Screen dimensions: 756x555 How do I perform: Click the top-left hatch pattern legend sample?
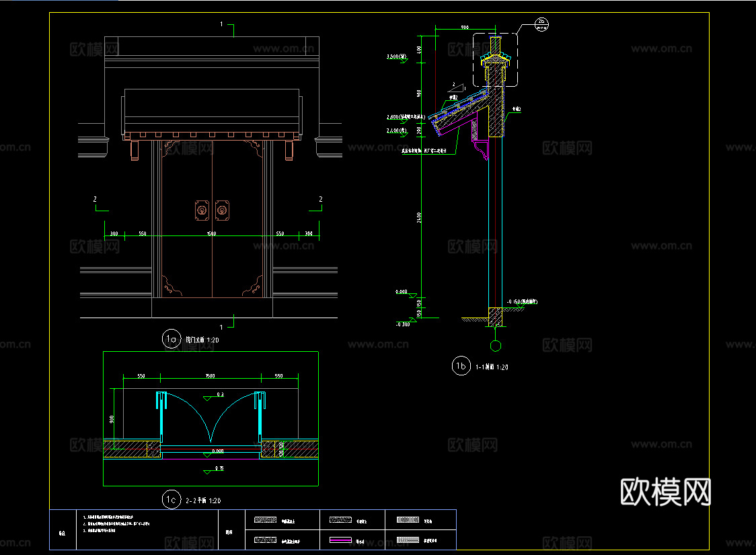pyautogui.click(x=264, y=520)
